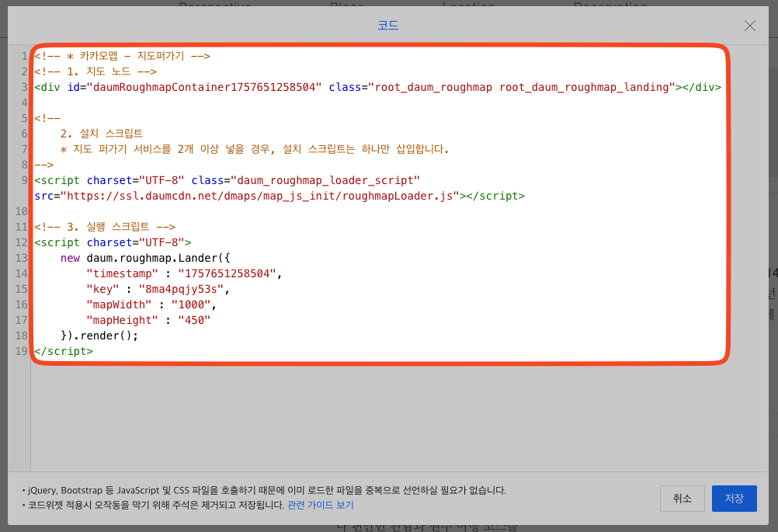Screen dimensions: 778x532
Task: Click the div daumRoughmapContainer code line
Action: tap(377, 87)
